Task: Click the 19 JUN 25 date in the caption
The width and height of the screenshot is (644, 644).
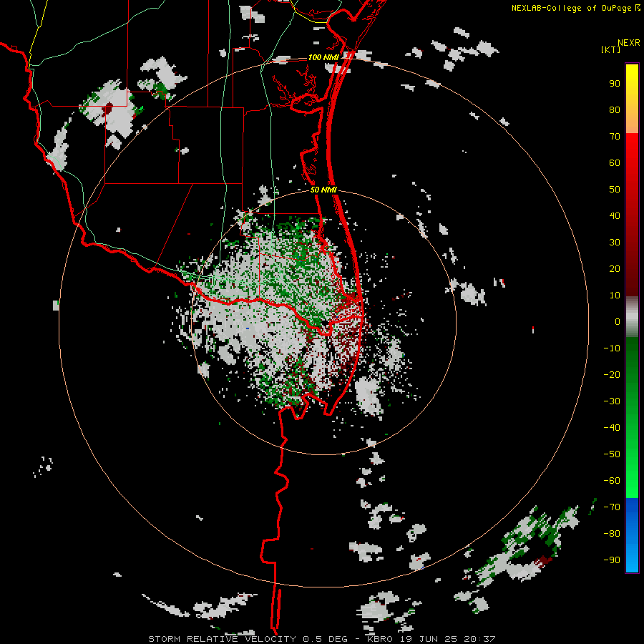Action: tap(428, 639)
